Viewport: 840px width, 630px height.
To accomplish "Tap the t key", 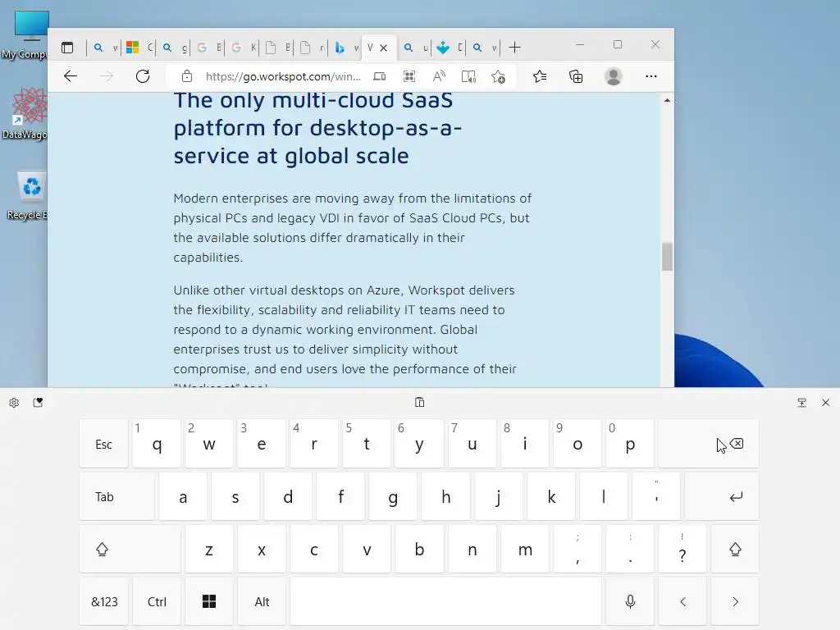I will (367, 444).
